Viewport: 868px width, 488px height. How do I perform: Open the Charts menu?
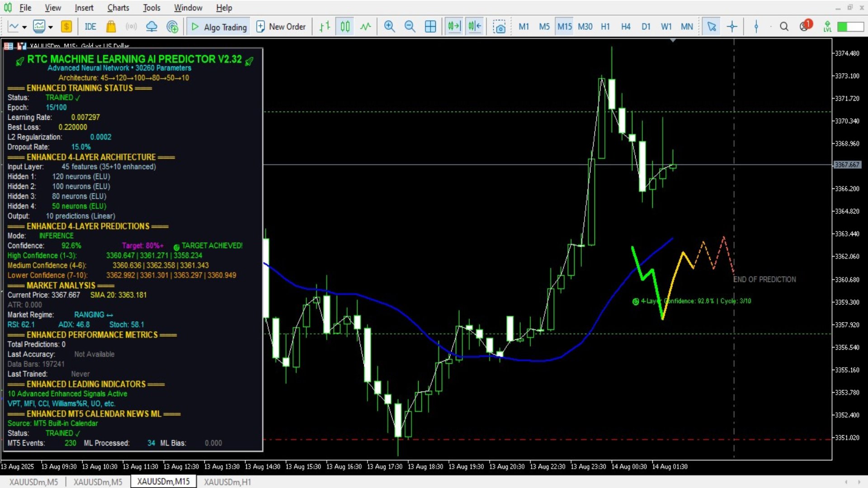(118, 8)
